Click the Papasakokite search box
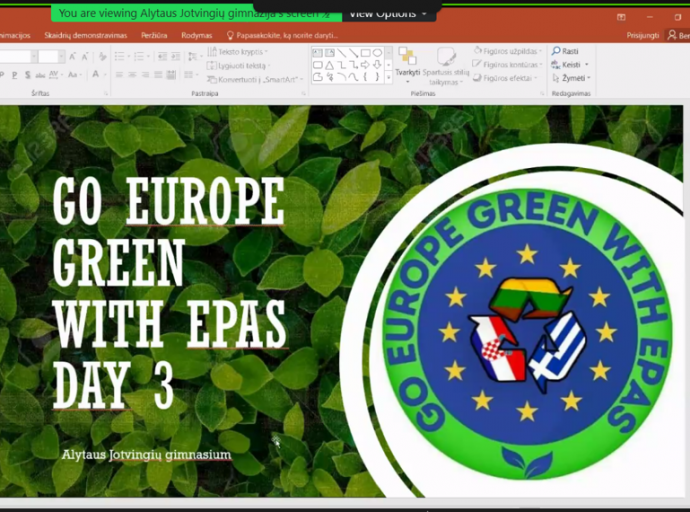This screenshot has height=512, width=690. click(x=282, y=35)
